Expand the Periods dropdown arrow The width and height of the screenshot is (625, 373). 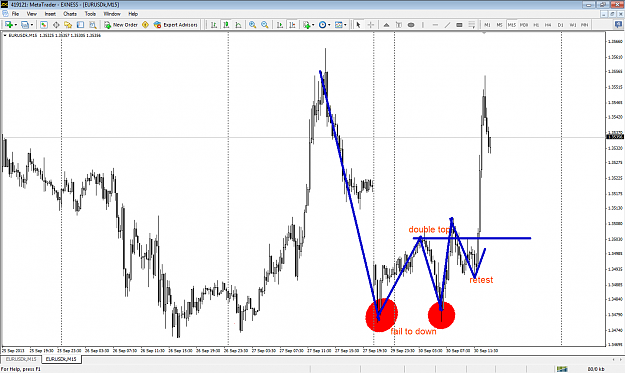(329, 25)
